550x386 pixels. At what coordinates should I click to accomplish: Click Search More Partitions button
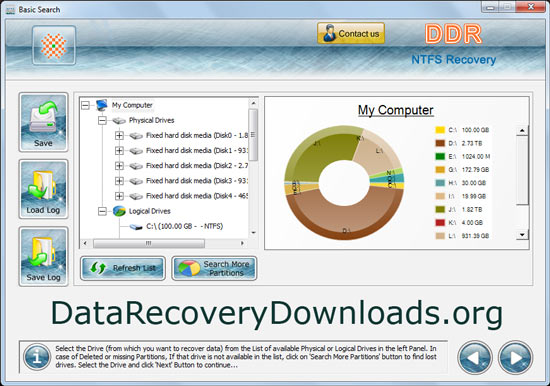(214, 268)
